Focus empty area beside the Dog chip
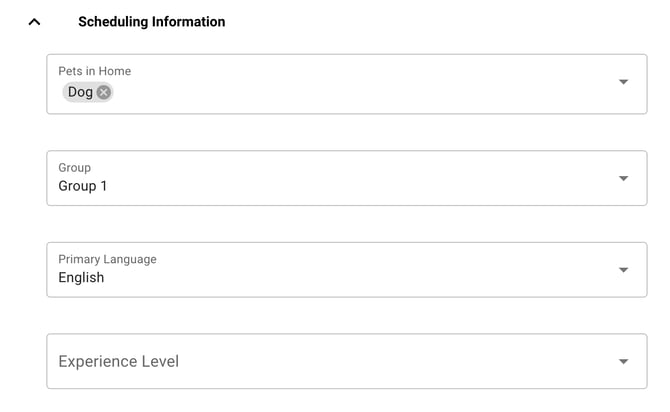This screenshot has width=670, height=412. [350, 92]
